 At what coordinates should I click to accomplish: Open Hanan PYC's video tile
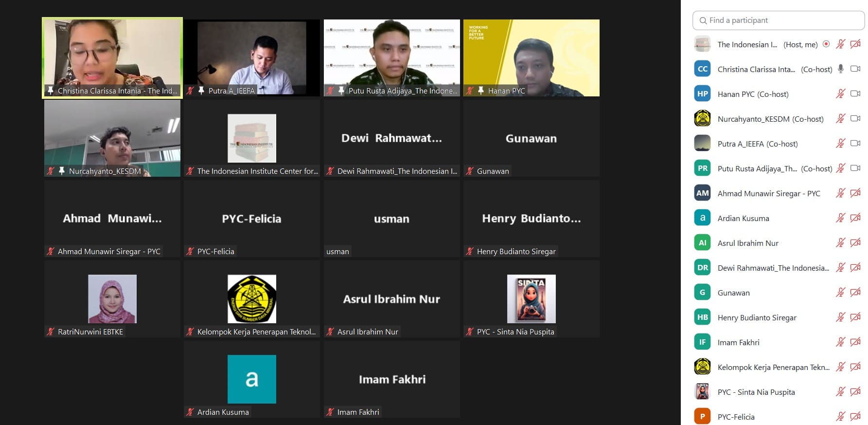point(531,58)
